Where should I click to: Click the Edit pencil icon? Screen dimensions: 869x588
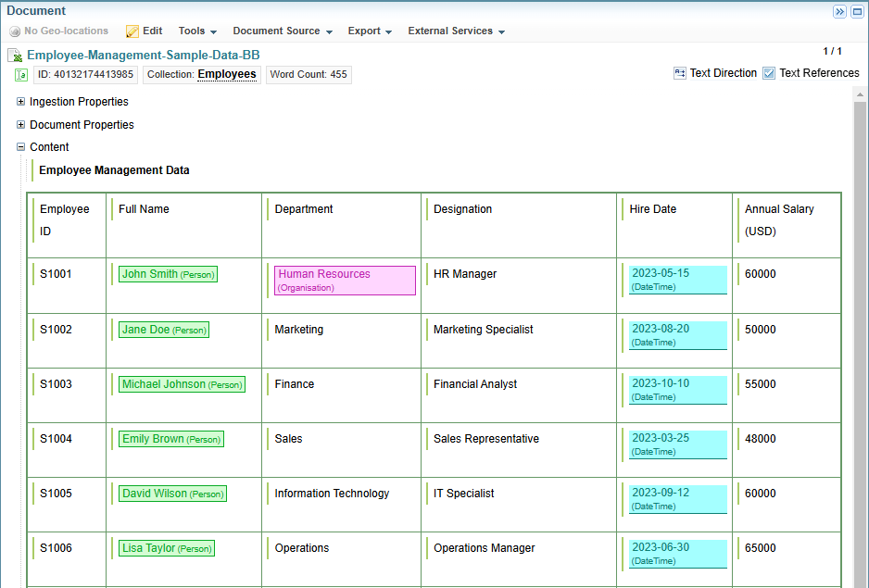(x=132, y=31)
